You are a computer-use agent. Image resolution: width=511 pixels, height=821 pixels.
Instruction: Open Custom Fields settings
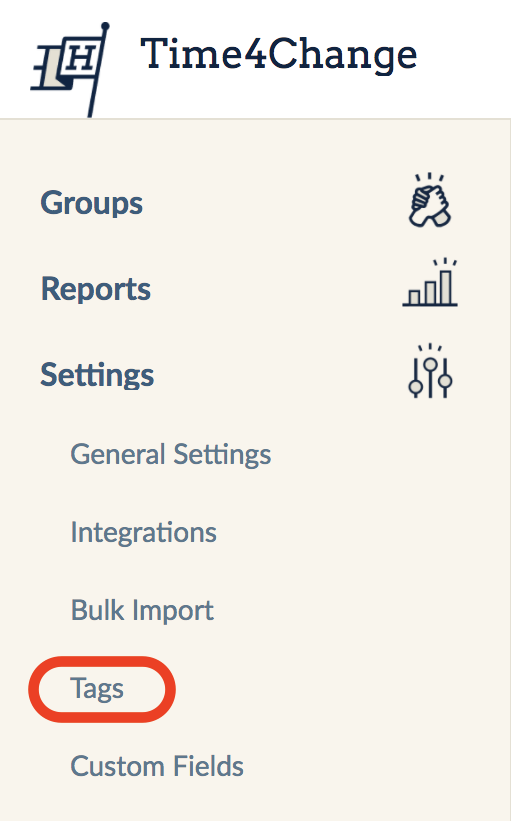(157, 767)
